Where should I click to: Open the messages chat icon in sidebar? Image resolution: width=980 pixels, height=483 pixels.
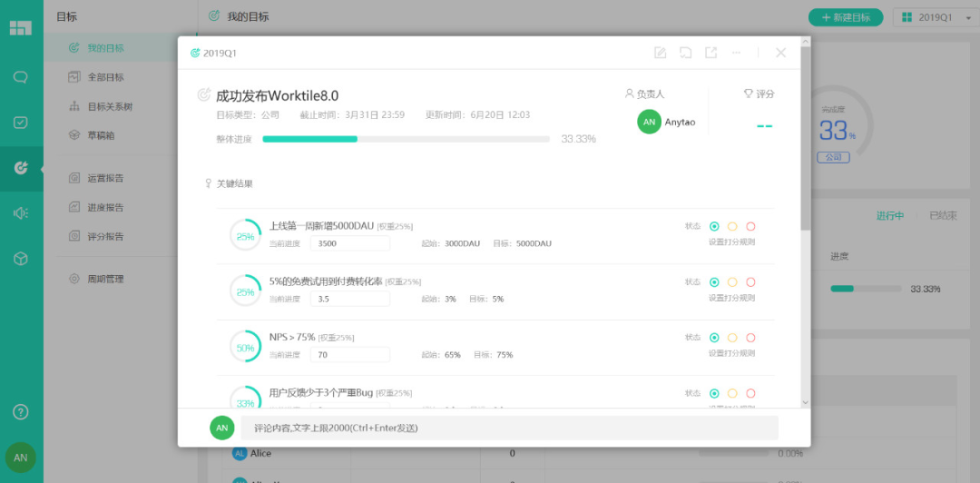coord(21,77)
